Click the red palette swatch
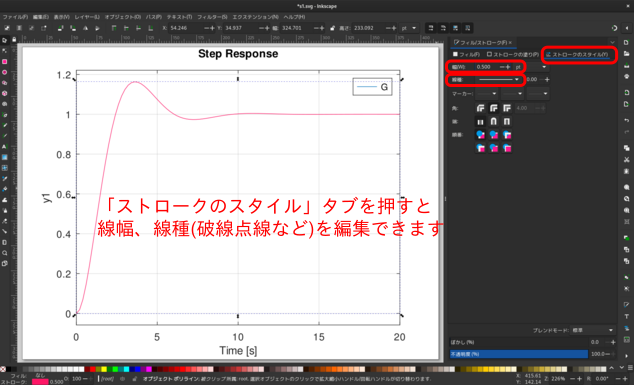The width and height of the screenshot is (634, 385). 93,369
